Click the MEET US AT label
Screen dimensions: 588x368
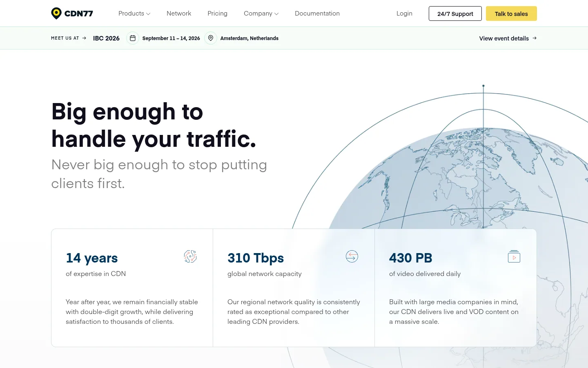65,38
